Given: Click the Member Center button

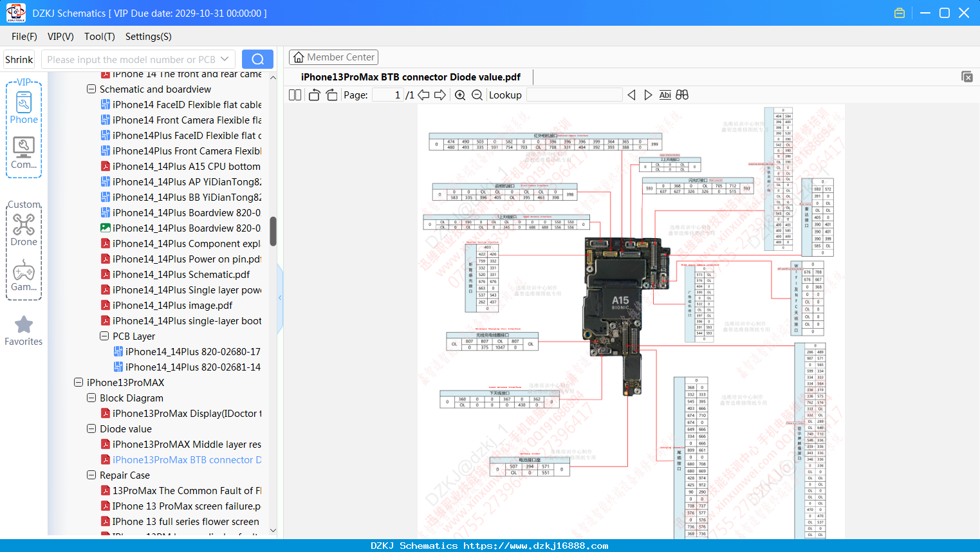Looking at the screenshot, I should pyautogui.click(x=333, y=57).
